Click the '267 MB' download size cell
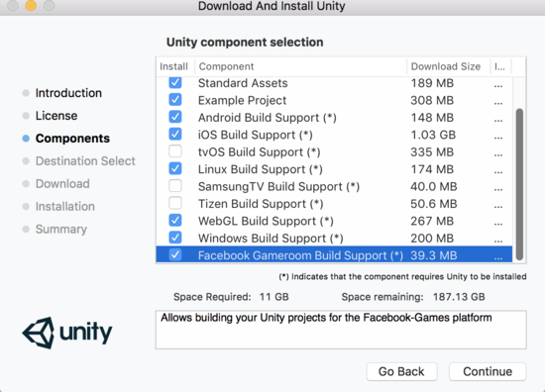 432,221
